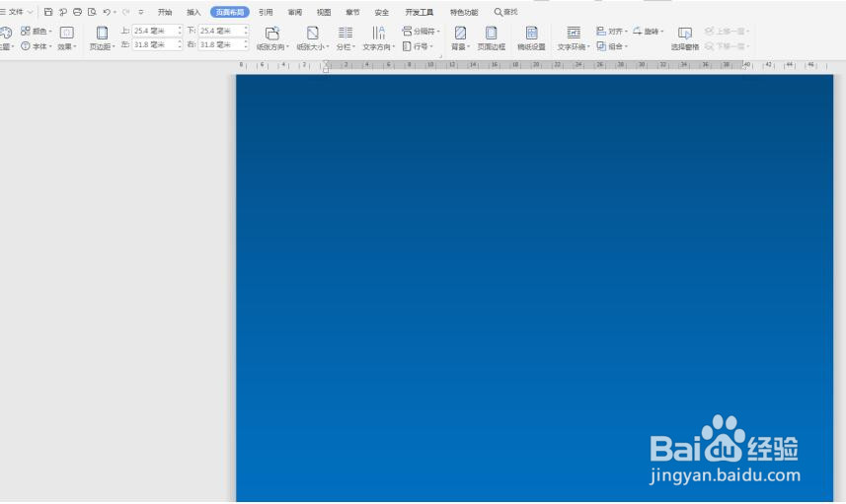Click the Find (查找) search icon
The width and height of the screenshot is (846, 504).
click(498, 12)
